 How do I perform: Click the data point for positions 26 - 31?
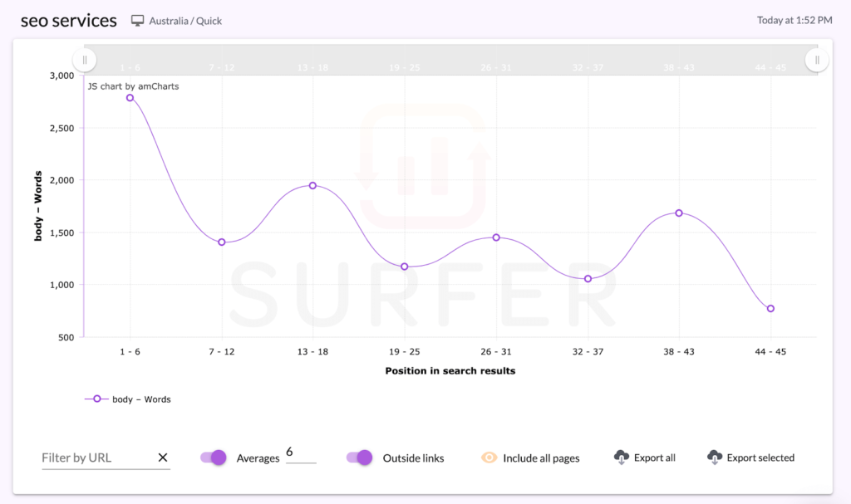tap(496, 237)
